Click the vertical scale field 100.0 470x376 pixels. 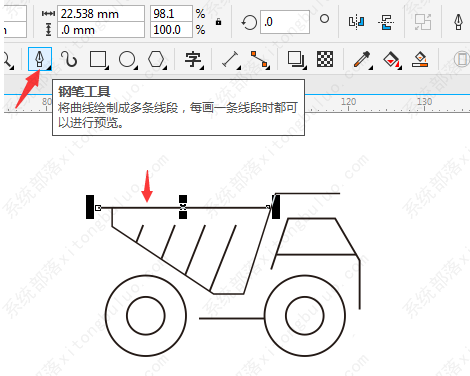pos(171,30)
